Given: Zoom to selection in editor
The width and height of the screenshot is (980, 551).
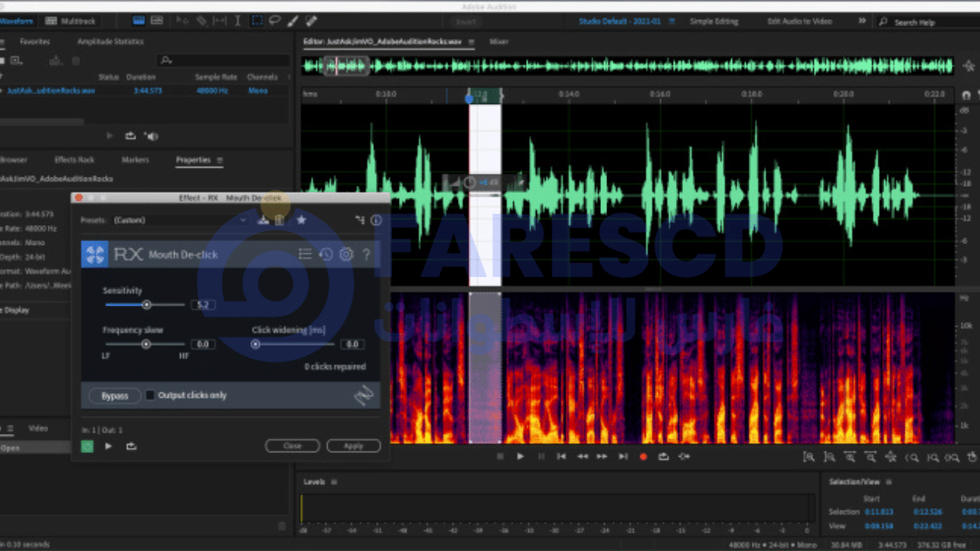Looking at the screenshot, I should coord(952,457).
